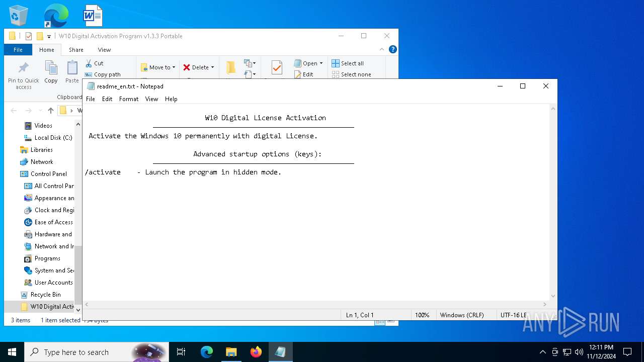Click the Windows Start button
This screenshot has width=644, height=362.
click(x=12, y=352)
